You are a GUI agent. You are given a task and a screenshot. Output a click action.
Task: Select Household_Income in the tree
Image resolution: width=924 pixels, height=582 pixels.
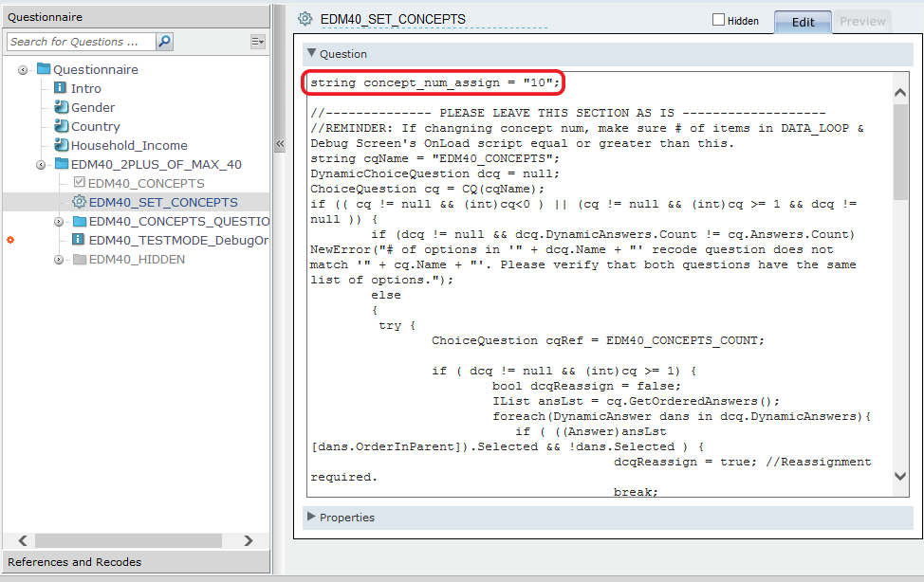coord(129,146)
